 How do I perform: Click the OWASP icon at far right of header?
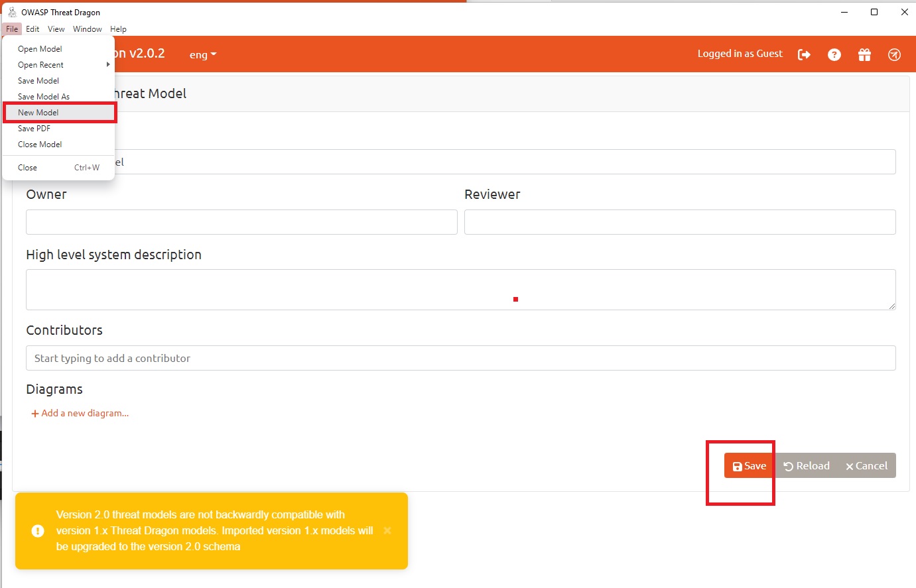pyautogui.click(x=894, y=54)
